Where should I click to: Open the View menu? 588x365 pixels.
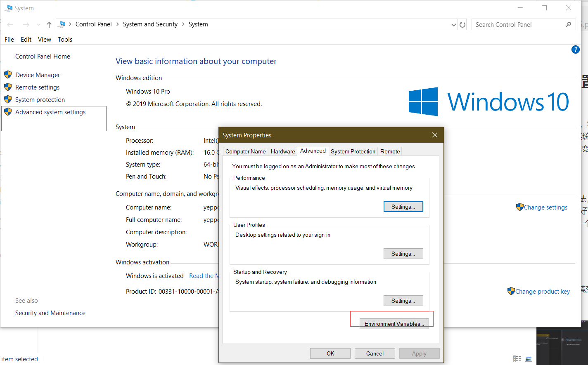[45, 40]
